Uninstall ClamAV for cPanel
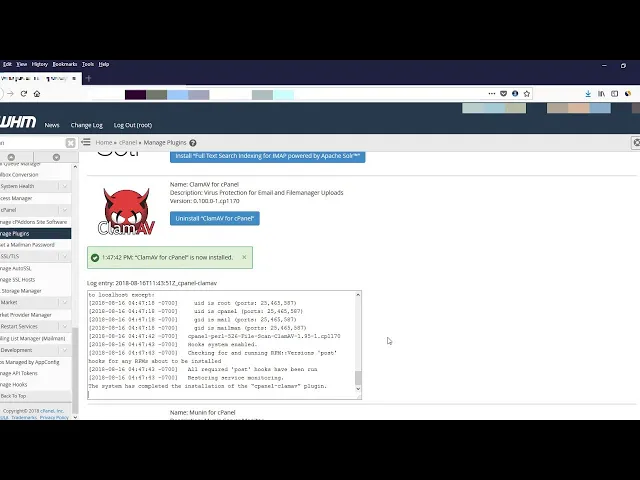This screenshot has width=640, height=480. pos(215,218)
